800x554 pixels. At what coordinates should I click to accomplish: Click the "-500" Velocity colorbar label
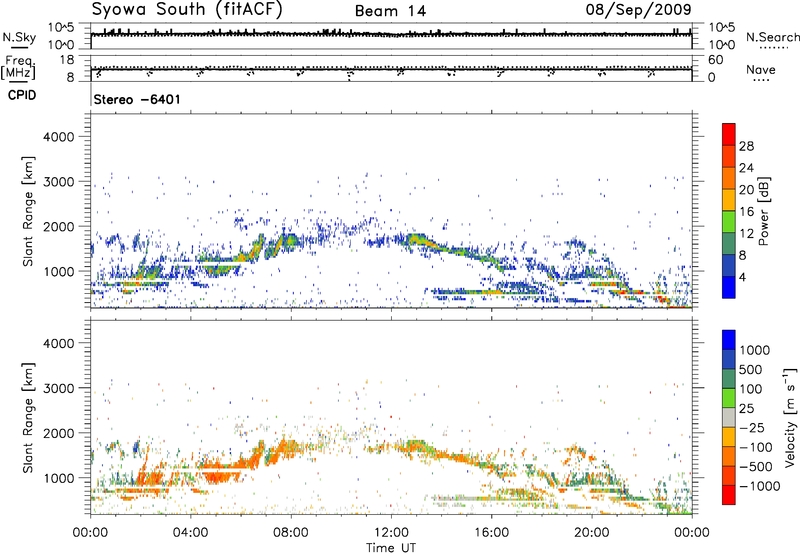click(x=755, y=466)
